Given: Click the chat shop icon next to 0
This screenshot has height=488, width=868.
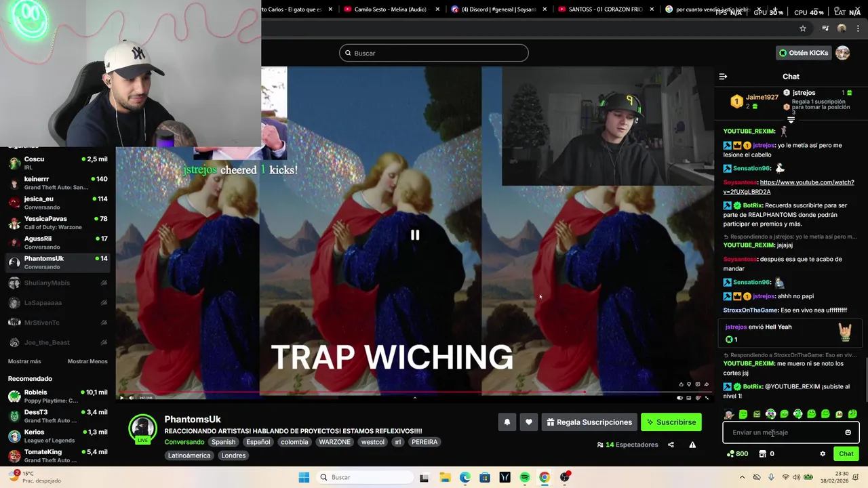Looking at the screenshot, I should pyautogui.click(x=762, y=454).
